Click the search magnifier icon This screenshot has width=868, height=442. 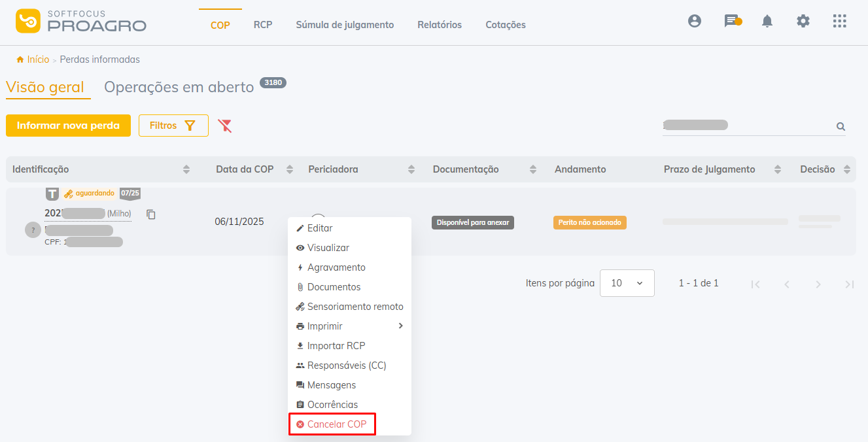[841, 127]
